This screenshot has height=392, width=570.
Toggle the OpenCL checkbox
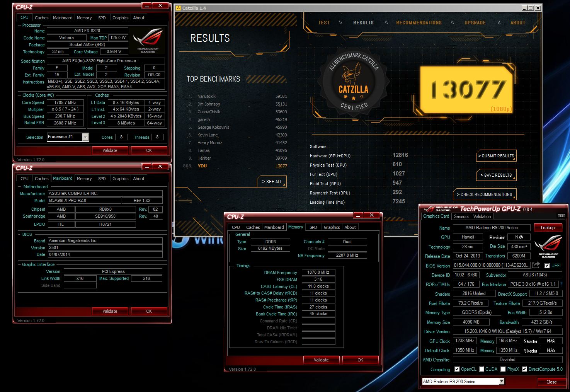point(457,369)
